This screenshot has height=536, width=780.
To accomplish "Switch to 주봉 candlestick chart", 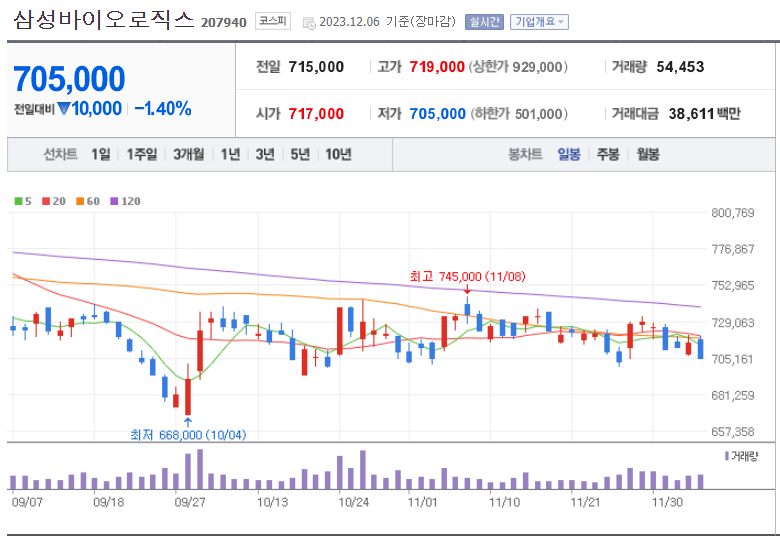I will click(608, 154).
